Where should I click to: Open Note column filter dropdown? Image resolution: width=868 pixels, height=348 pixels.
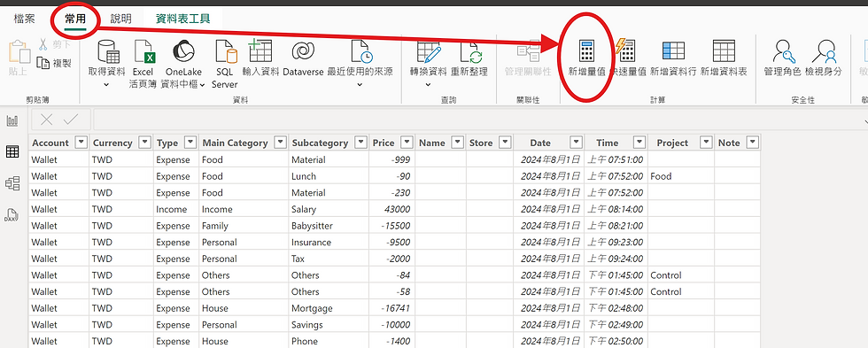coord(752,143)
